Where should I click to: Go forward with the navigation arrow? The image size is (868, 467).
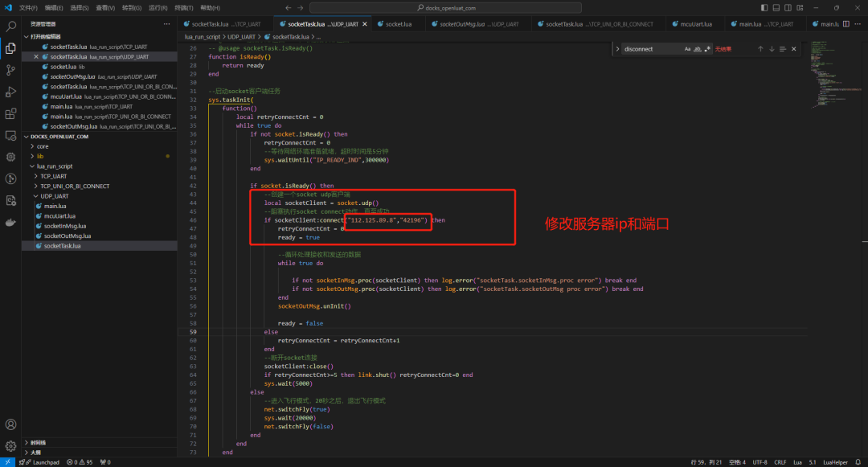pos(301,8)
